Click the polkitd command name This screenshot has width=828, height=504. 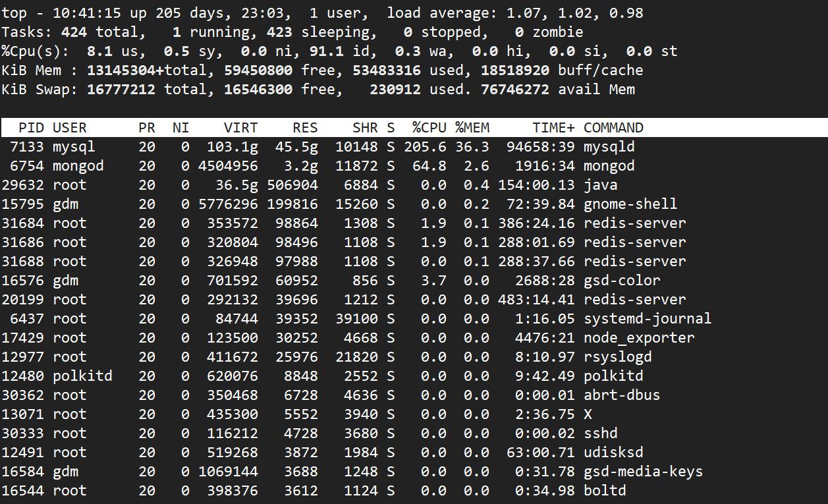point(614,376)
